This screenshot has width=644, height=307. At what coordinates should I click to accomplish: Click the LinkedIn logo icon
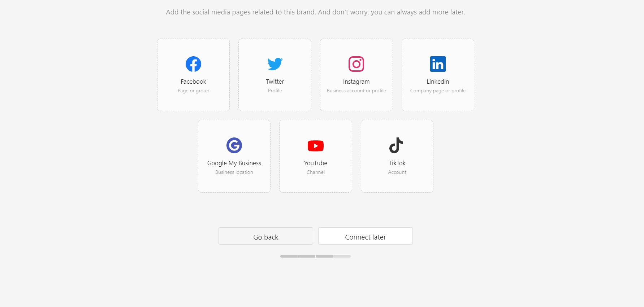(438, 64)
